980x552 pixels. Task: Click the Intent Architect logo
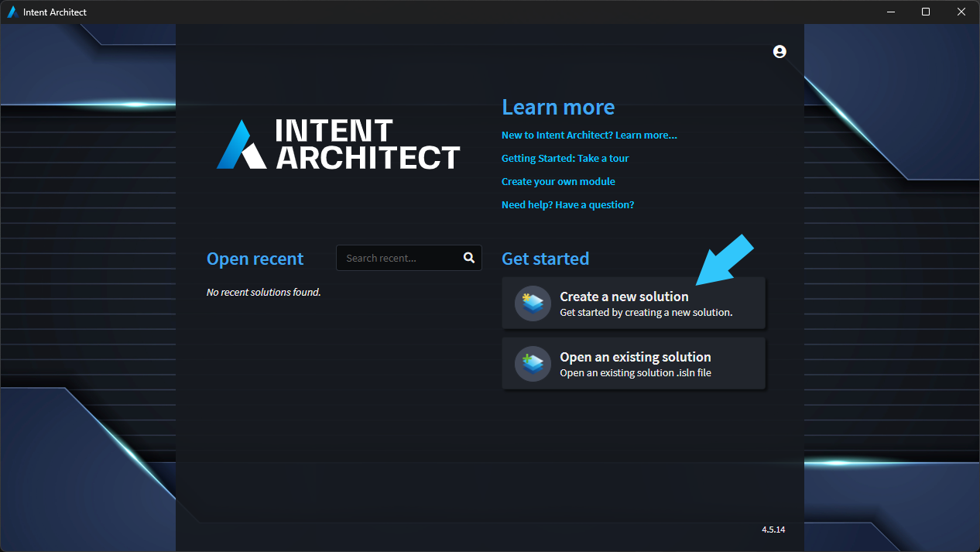pyautogui.click(x=338, y=144)
